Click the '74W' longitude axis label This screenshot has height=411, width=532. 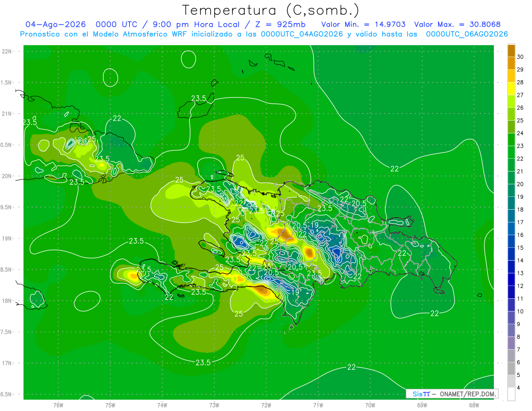[162, 405]
